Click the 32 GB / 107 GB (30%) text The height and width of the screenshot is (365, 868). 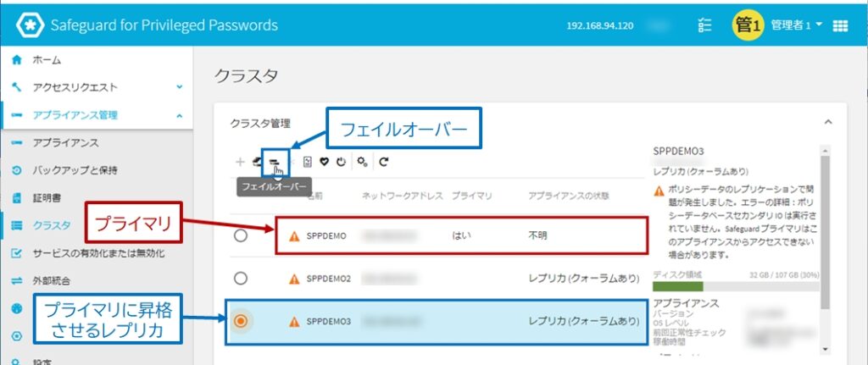[784, 275]
